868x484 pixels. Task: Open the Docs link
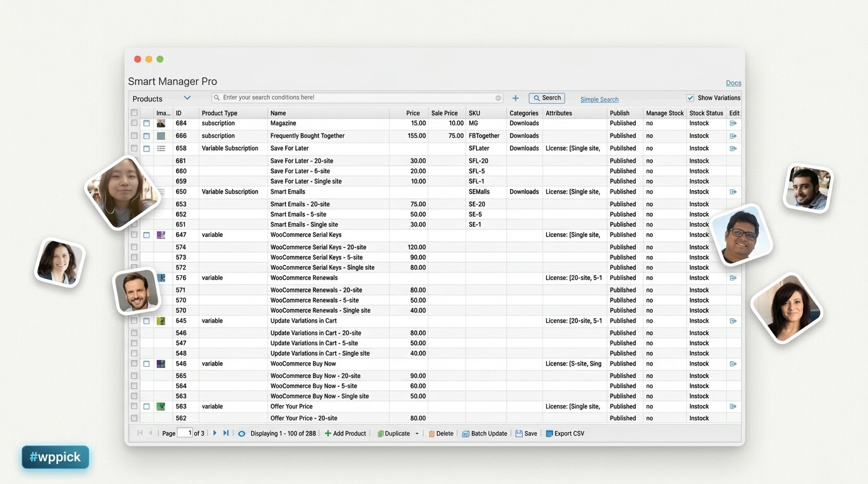pos(734,83)
